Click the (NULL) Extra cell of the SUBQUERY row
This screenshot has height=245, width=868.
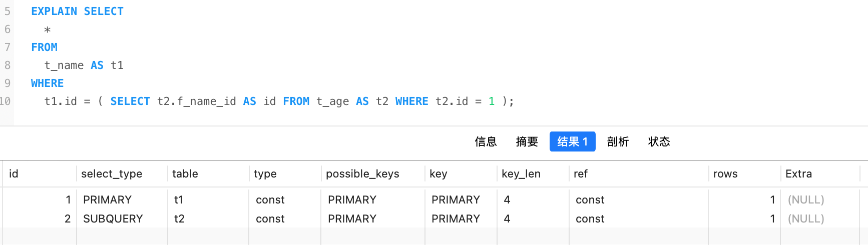tap(806, 219)
